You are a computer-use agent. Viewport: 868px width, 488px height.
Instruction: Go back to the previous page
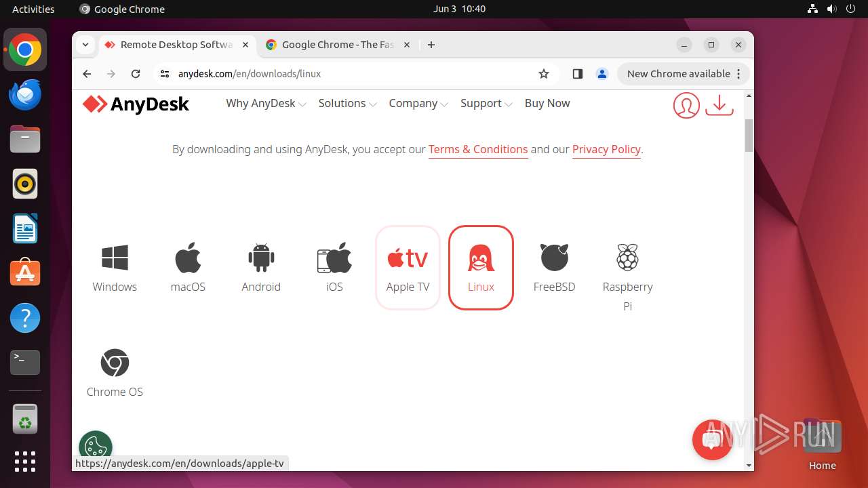click(87, 74)
